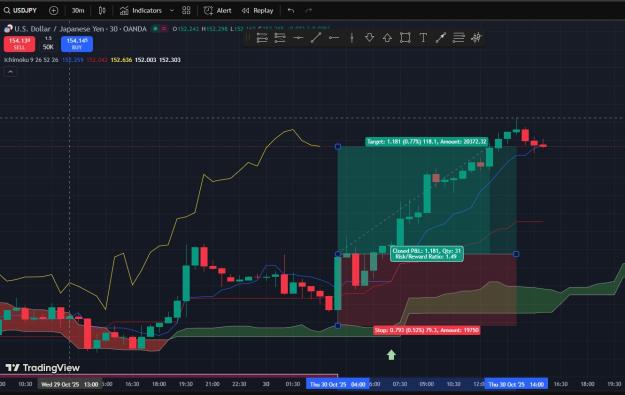Click the green Target label of the position
This screenshot has width=625, height=395.
426,141
